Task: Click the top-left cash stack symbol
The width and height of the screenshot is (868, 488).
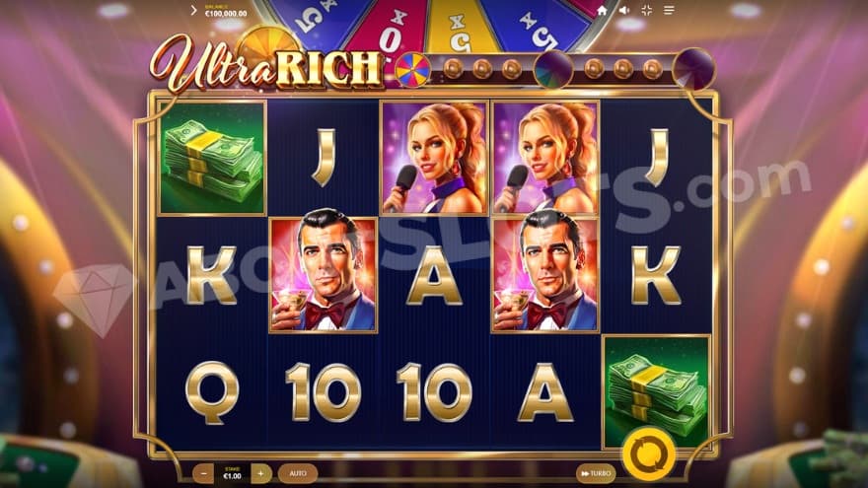Action: click(211, 158)
